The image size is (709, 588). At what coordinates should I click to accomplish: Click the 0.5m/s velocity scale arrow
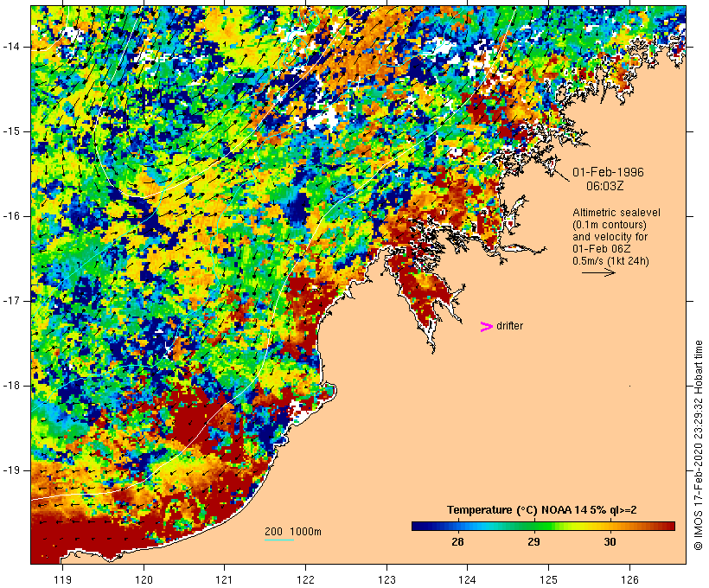click(x=598, y=272)
